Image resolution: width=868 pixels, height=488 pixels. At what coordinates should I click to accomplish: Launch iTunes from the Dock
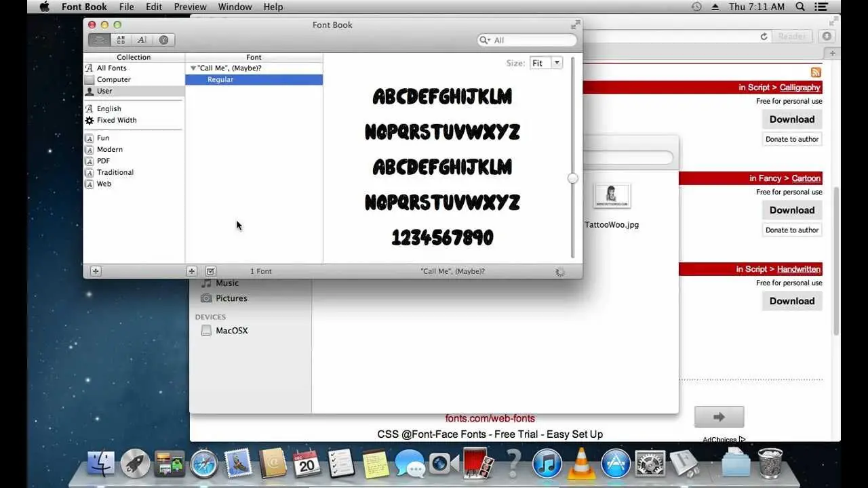(547, 464)
